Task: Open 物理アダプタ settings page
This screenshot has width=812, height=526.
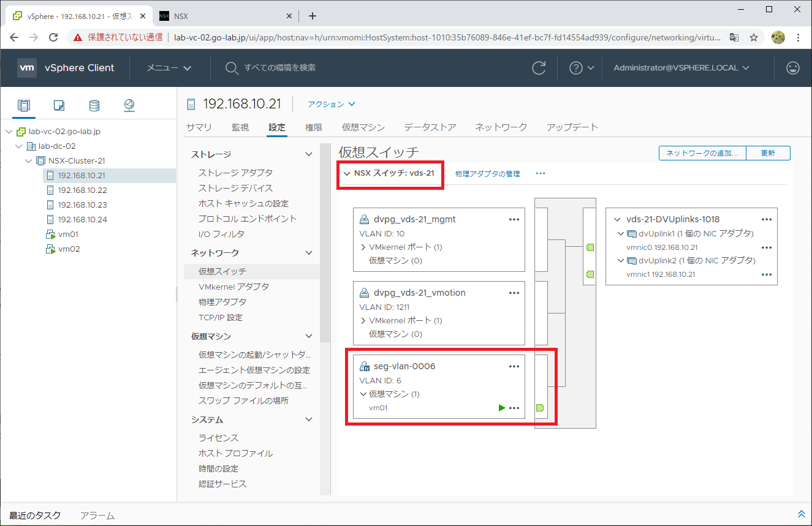Action: pos(222,302)
